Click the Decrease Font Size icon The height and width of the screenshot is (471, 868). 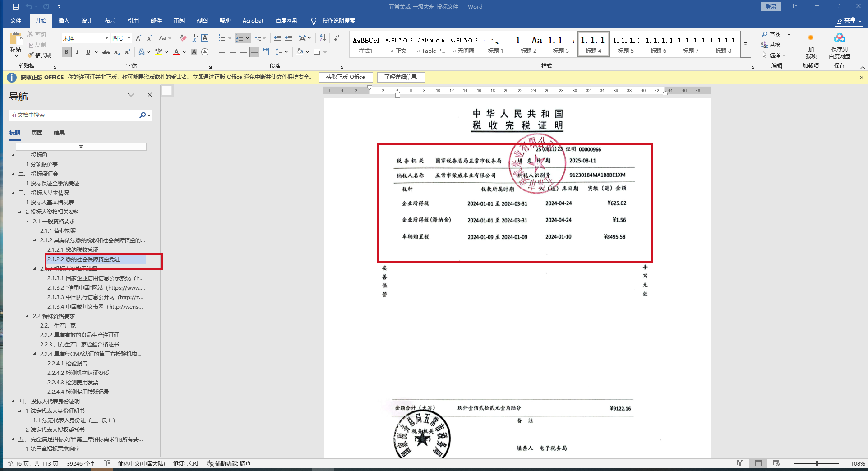(149, 38)
